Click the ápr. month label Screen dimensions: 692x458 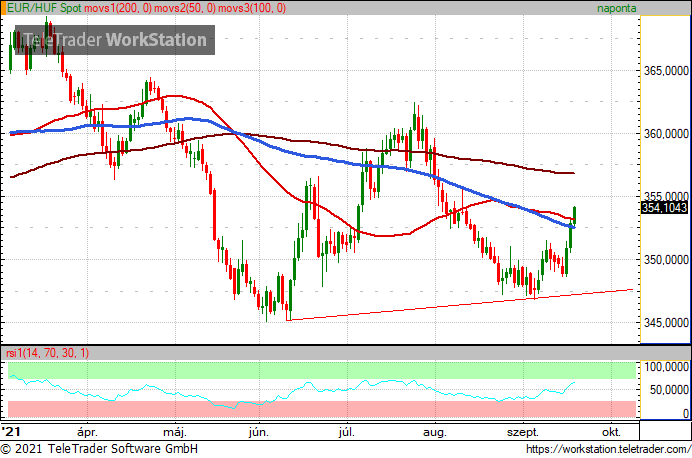coord(87,432)
